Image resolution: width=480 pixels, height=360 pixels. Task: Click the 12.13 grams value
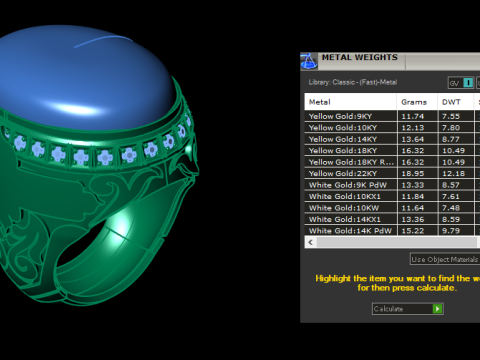pyautogui.click(x=413, y=128)
